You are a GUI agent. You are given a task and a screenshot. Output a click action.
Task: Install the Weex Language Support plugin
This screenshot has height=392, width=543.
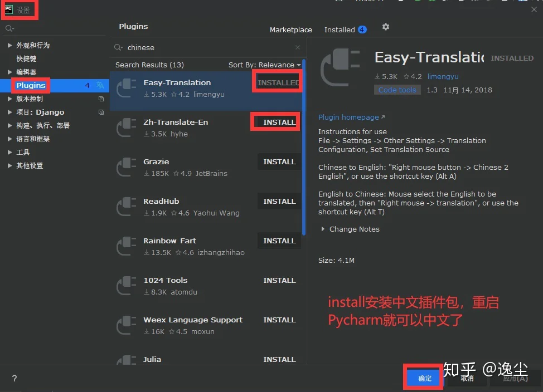point(279,320)
